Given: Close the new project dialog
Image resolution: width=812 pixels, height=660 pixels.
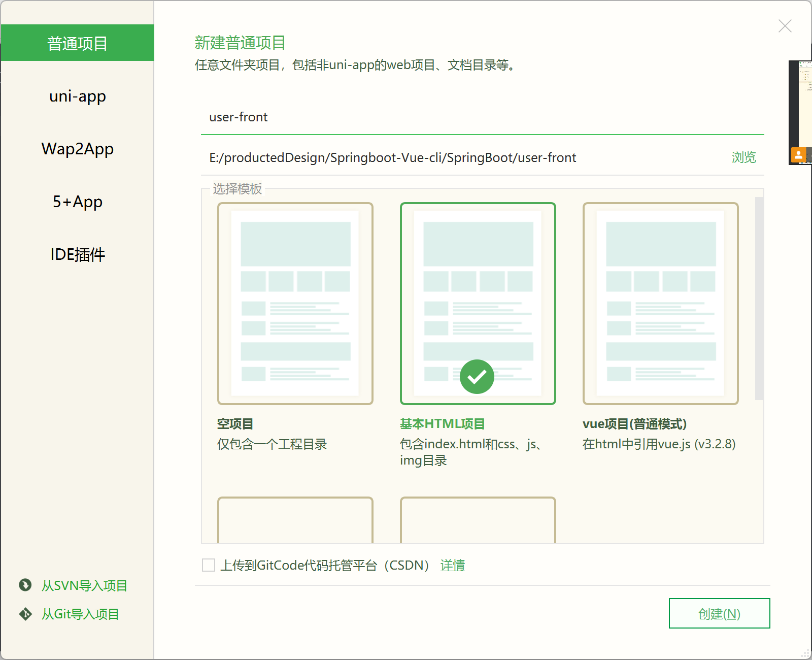Looking at the screenshot, I should pyautogui.click(x=785, y=26).
